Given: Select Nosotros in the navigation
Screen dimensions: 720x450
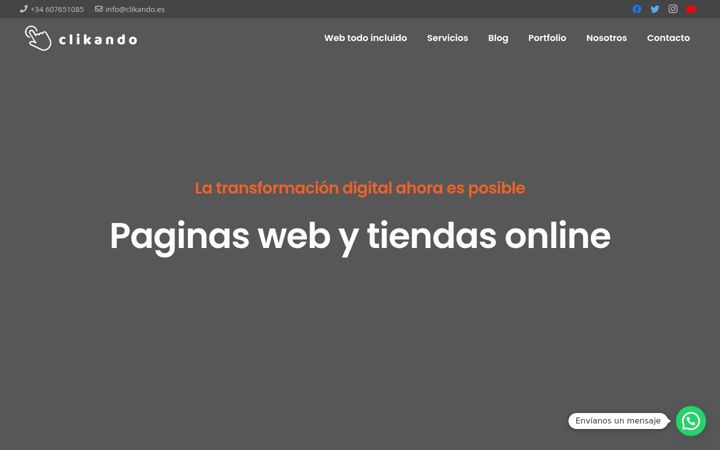Looking at the screenshot, I should pyautogui.click(x=606, y=38).
